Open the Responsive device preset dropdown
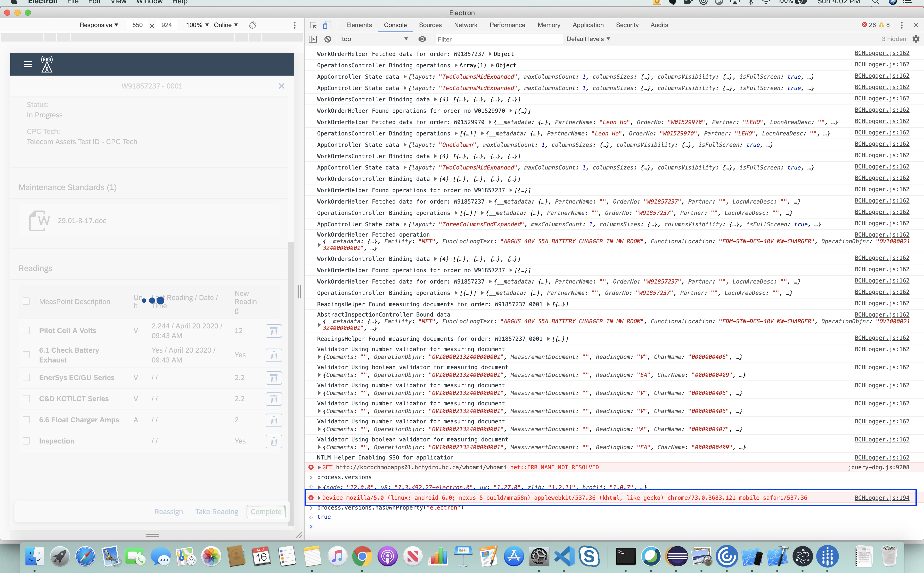Viewport: 924px width, 573px height. click(99, 25)
